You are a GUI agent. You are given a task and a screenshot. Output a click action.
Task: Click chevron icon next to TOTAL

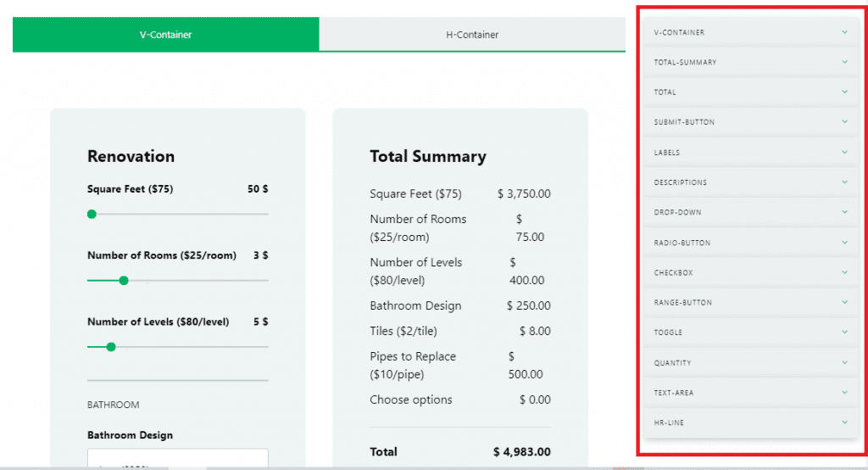point(844,92)
